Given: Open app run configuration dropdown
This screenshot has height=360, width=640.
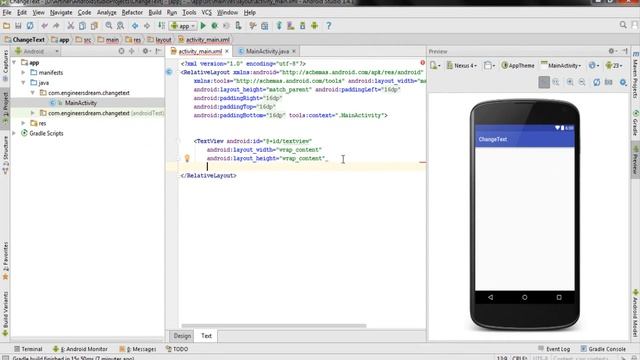Looking at the screenshot, I should (183, 26).
